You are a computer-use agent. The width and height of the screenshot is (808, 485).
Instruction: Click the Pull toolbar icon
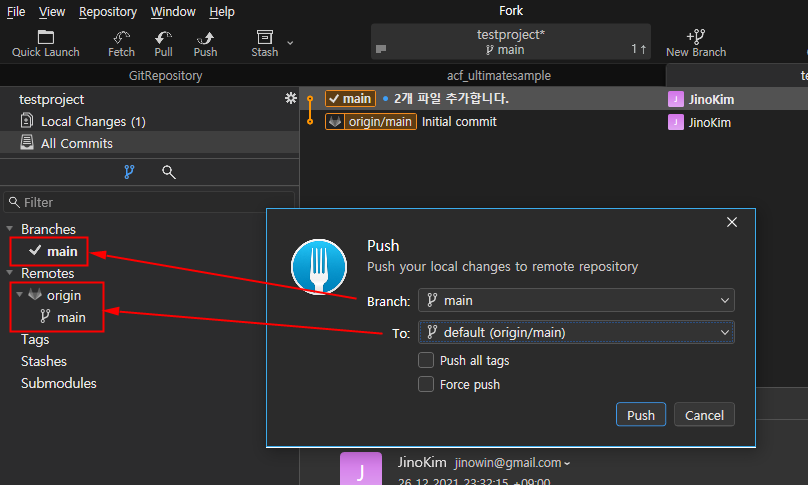pos(163,43)
